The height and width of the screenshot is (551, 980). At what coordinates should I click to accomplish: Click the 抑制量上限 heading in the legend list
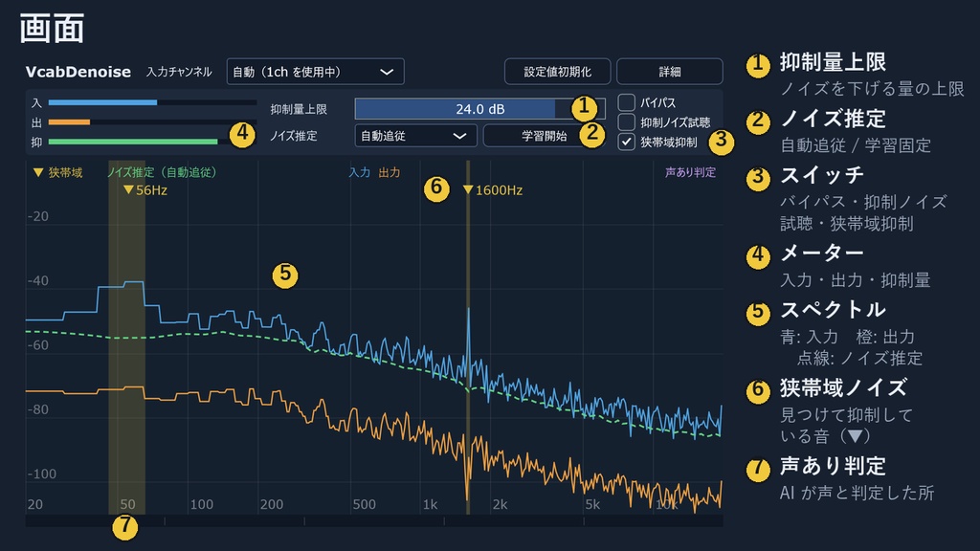(x=833, y=62)
